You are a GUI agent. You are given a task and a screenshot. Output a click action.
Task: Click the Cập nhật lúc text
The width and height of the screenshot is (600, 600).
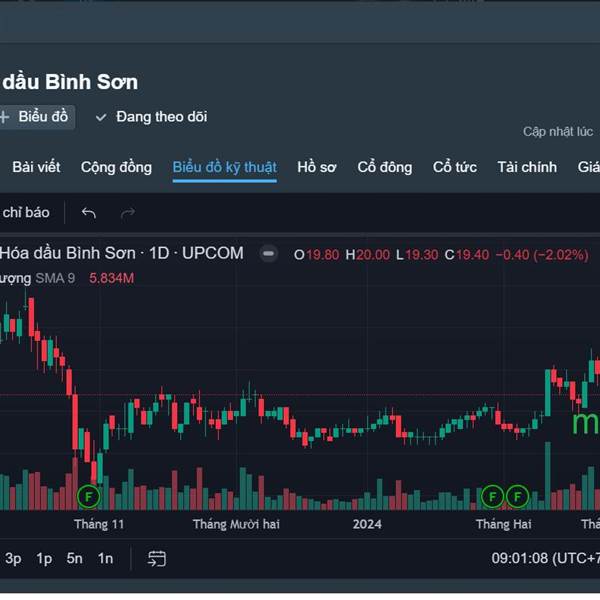(x=558, y=132)
